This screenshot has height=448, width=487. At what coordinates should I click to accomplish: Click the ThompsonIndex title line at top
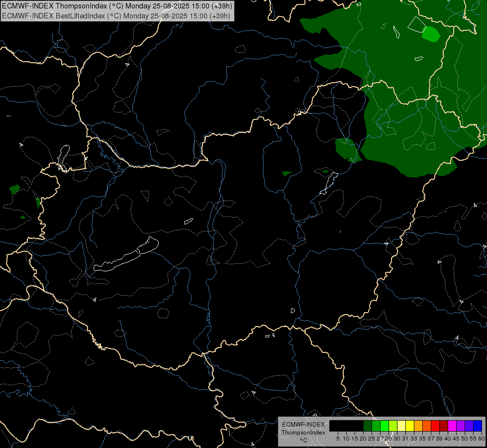click(x=117, y=6)
